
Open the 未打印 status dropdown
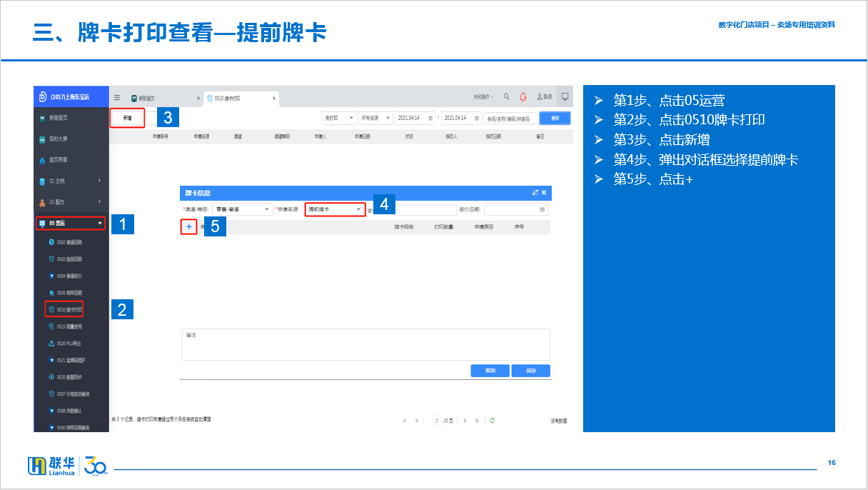point(339,118)
